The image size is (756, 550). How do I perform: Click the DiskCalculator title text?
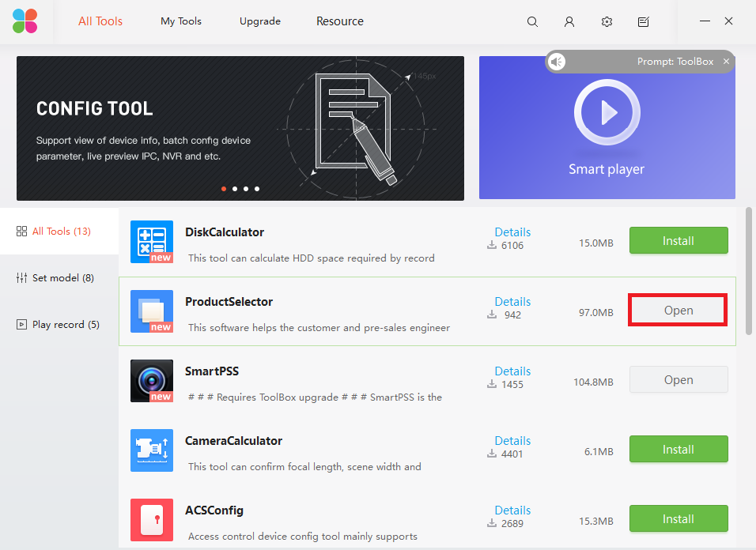click(x=225, y=232)
